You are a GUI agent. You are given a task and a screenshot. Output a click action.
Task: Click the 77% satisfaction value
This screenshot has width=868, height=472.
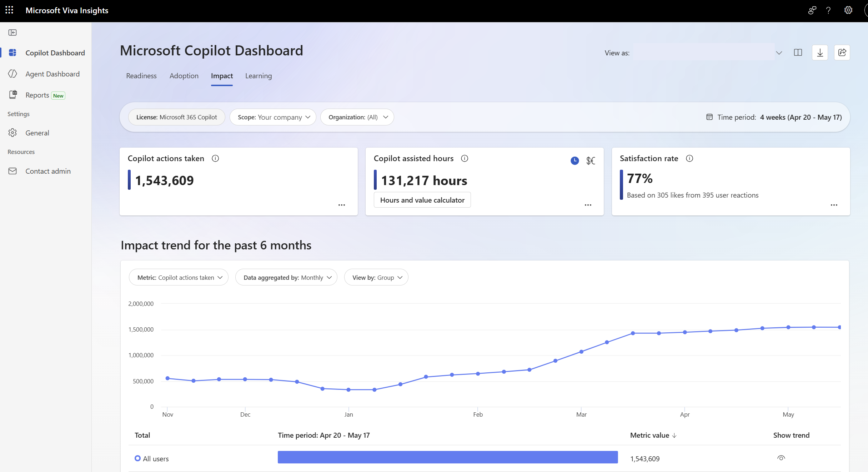pos(639,178)
